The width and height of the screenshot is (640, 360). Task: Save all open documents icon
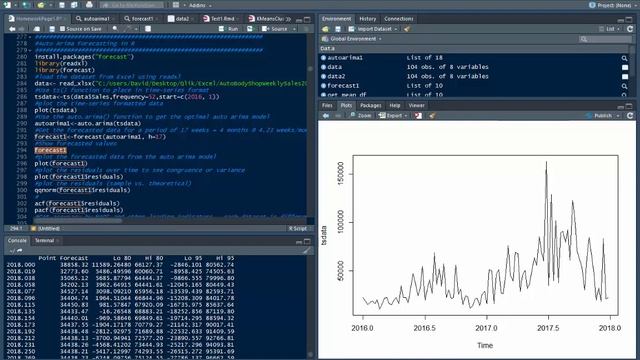tap(74, 5)
